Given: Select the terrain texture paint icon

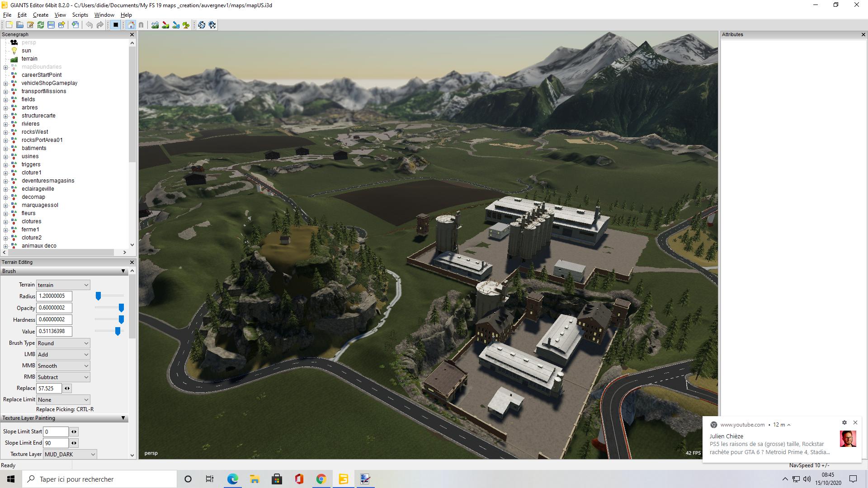Looking at the screenshot, I should pos(165,25).
